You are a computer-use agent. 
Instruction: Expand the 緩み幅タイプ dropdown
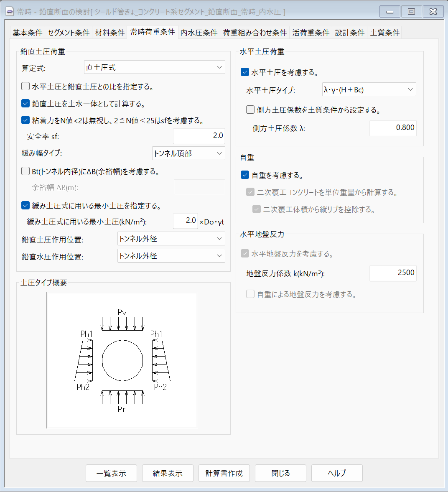click(x=188, y=153)
